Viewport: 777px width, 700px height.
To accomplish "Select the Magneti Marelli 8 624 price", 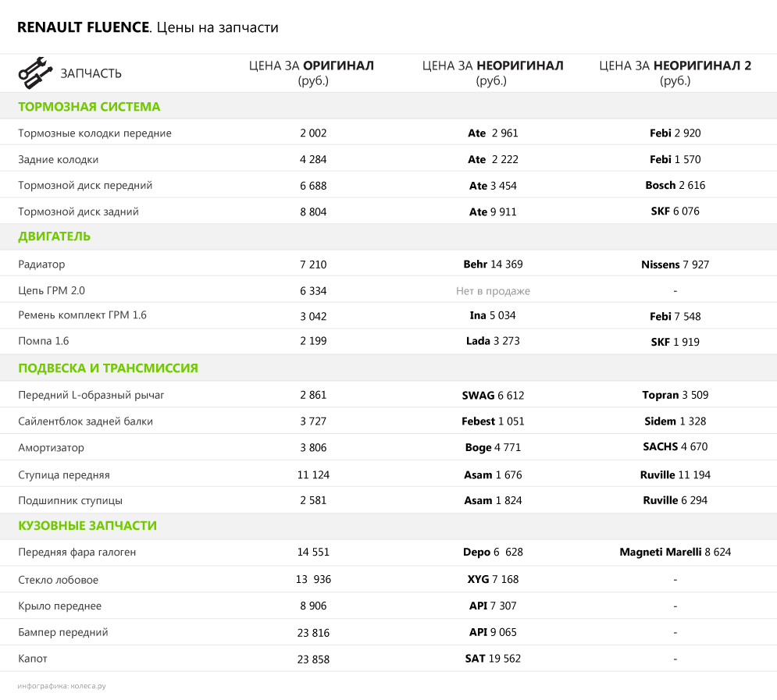I will click(675, 553).
